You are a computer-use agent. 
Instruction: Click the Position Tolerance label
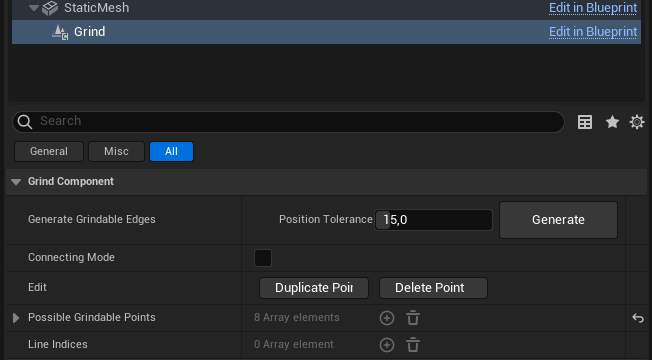click(326, 219)
